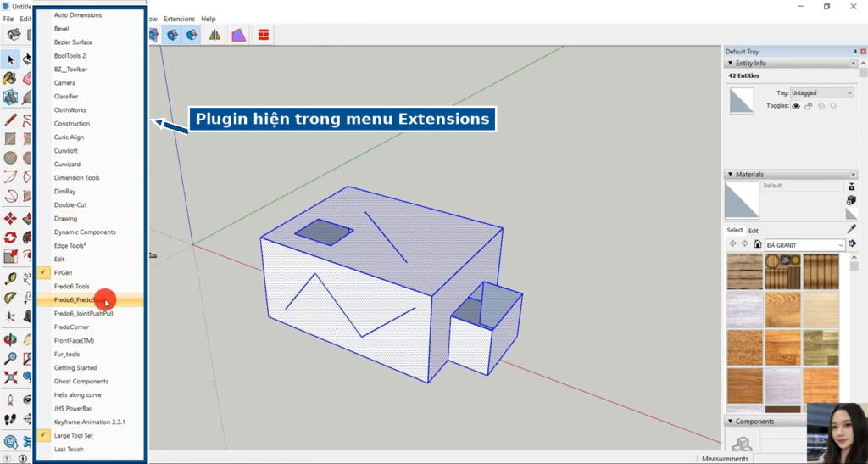
Task: Switch to the materials Select tab
Action: (735, 230)
